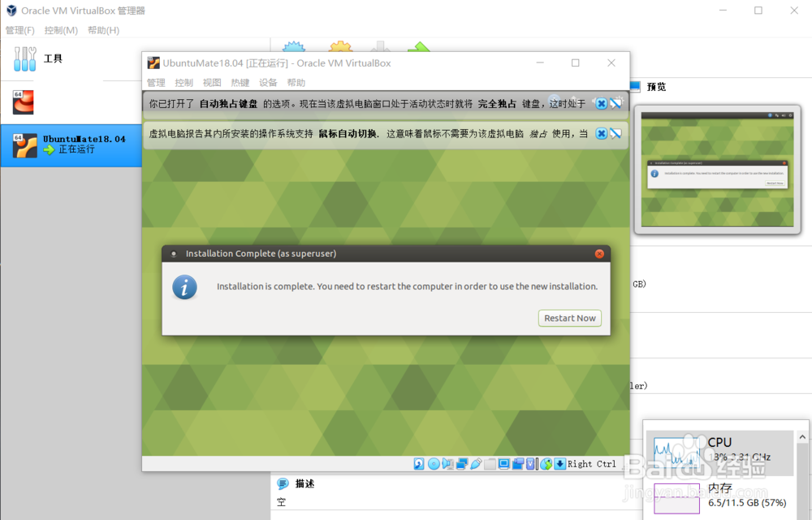Minimize the UbuntuMate VM window
This screenshot has width=812, height=520.
pyautogui.click(x=540, y=63)
